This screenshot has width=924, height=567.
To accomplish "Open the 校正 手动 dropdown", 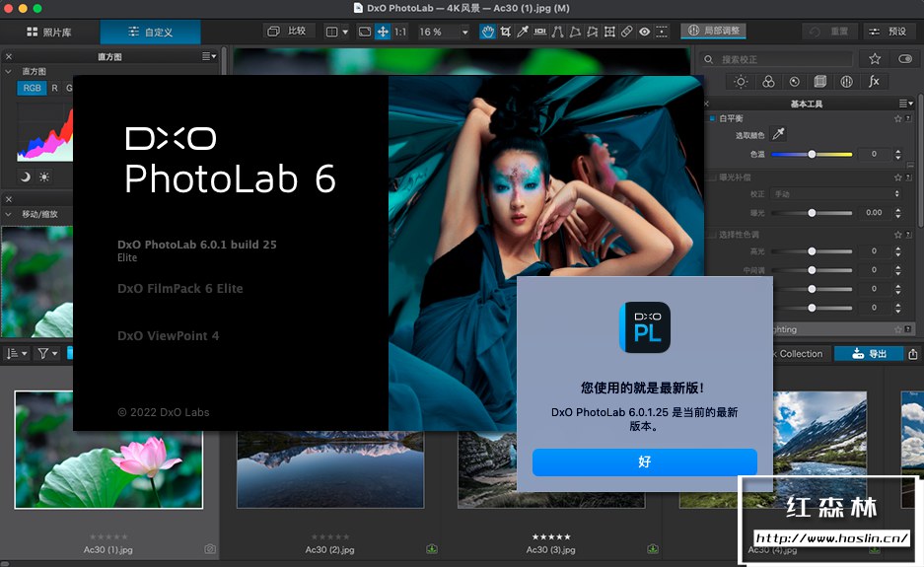I will click(835, 194).
